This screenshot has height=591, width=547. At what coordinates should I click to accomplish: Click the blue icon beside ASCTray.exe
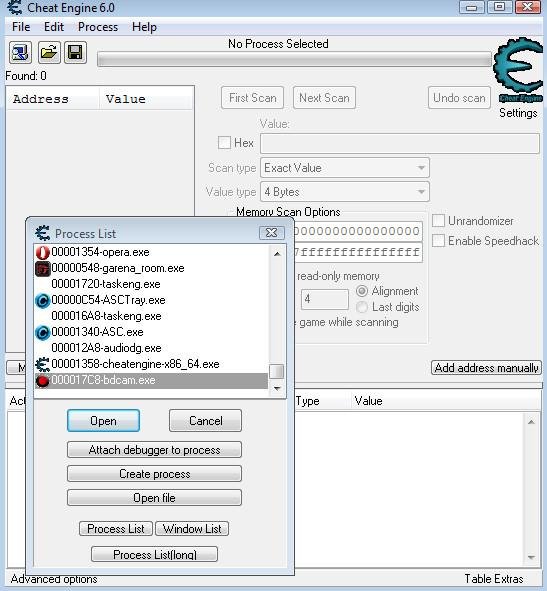[43, 300]
